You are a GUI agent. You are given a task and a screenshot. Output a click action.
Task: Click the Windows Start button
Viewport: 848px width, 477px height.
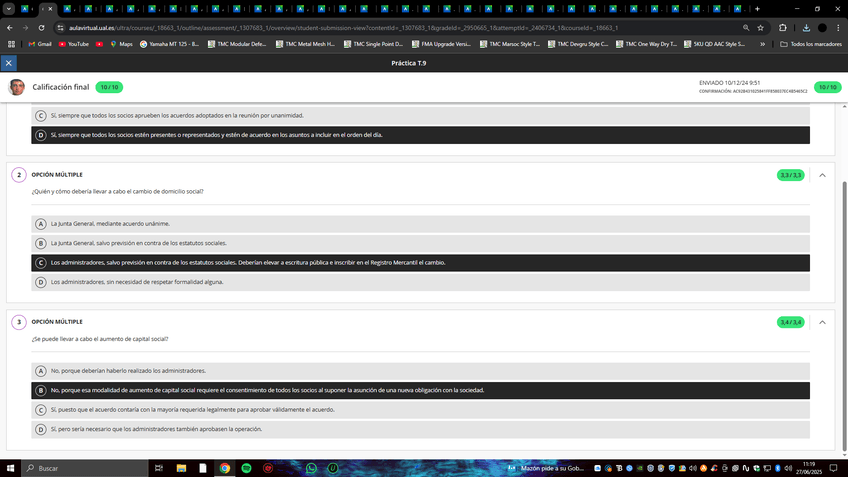coord(11,467)
